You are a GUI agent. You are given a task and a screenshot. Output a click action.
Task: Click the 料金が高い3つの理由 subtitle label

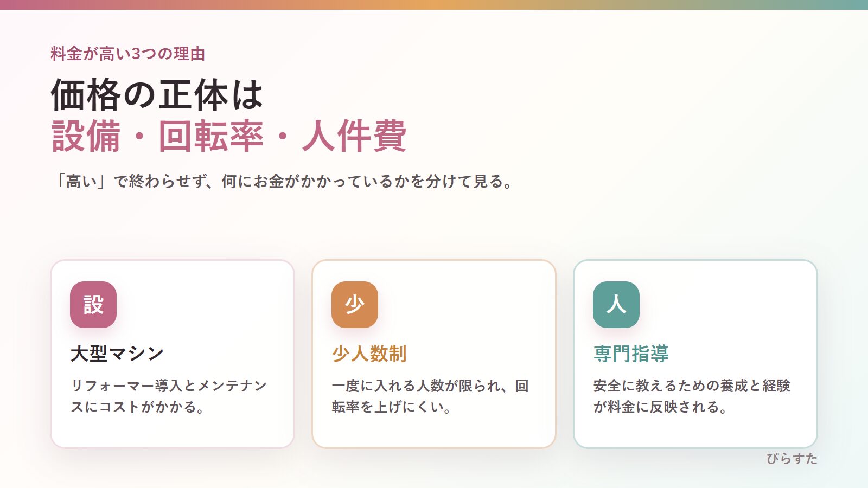(x=128, y=54)
